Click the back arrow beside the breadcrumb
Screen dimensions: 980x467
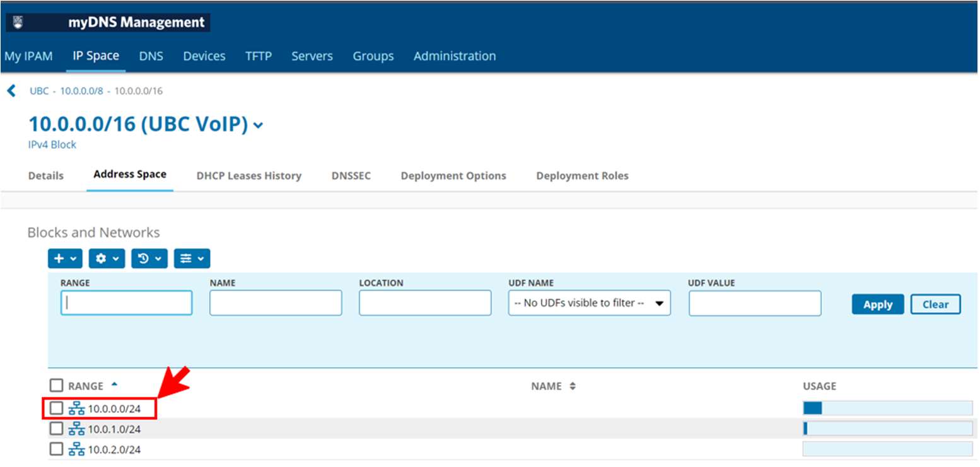click(11, 91)
